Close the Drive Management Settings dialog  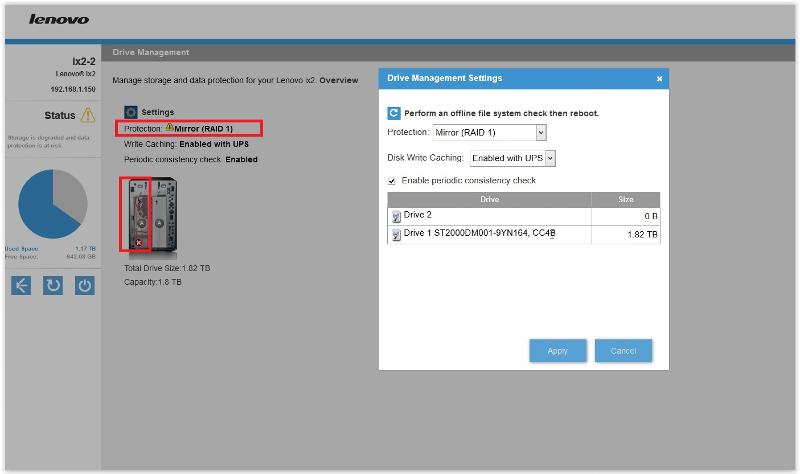(659, 79)
